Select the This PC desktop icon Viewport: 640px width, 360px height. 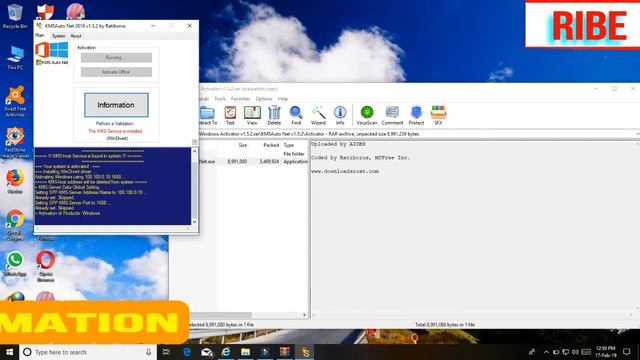(x=15, y=58)
